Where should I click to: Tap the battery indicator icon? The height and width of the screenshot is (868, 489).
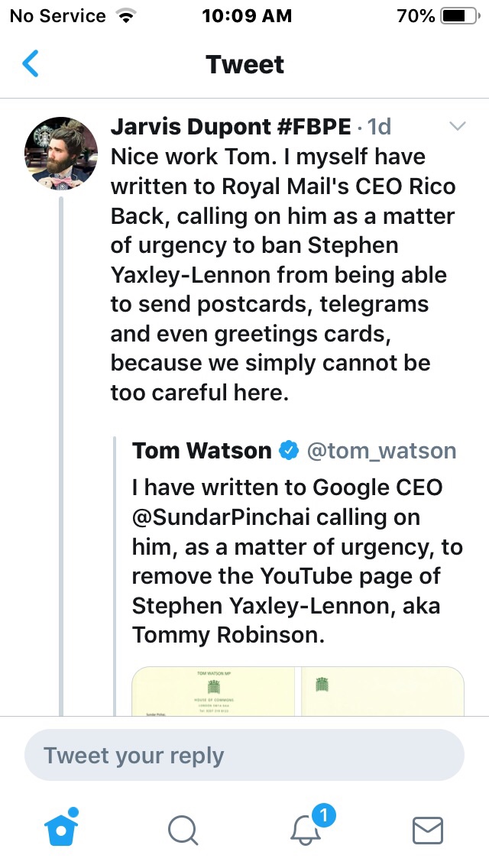[458, 16]
